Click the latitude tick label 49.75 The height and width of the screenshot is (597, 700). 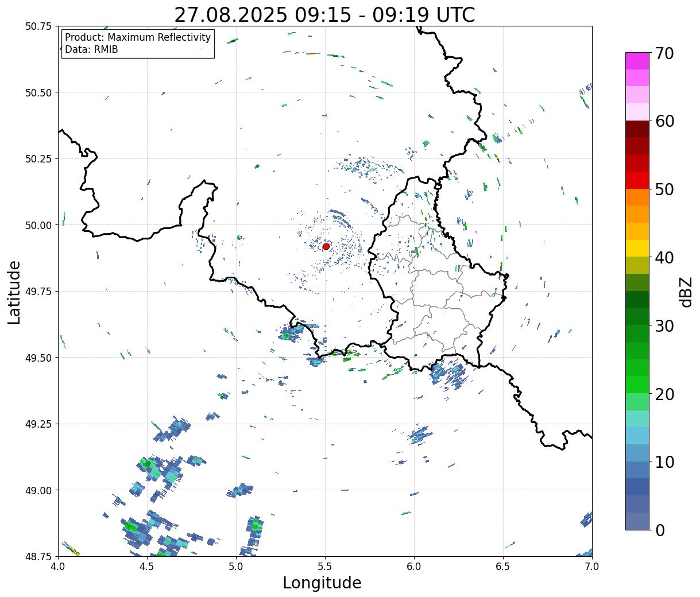38,292
